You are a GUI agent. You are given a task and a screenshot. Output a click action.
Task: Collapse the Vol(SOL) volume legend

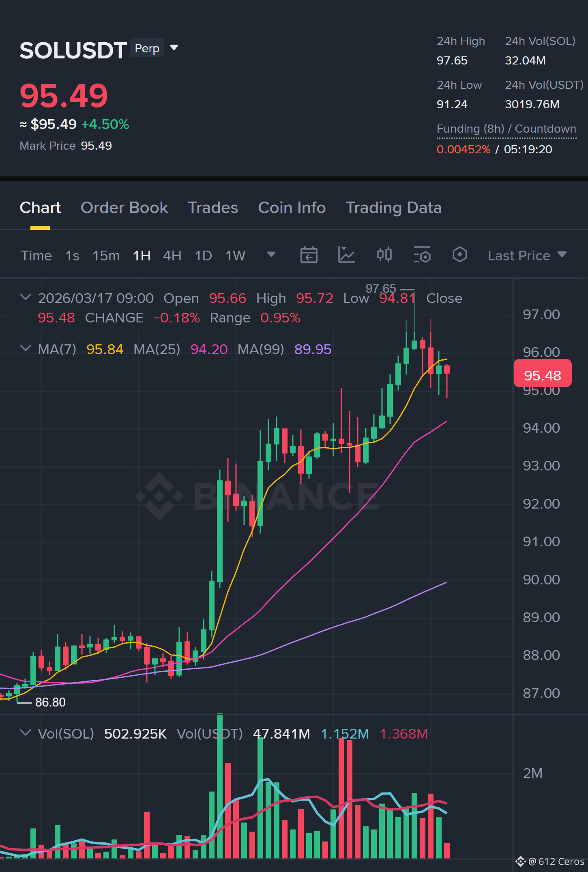tap(26, 733)
